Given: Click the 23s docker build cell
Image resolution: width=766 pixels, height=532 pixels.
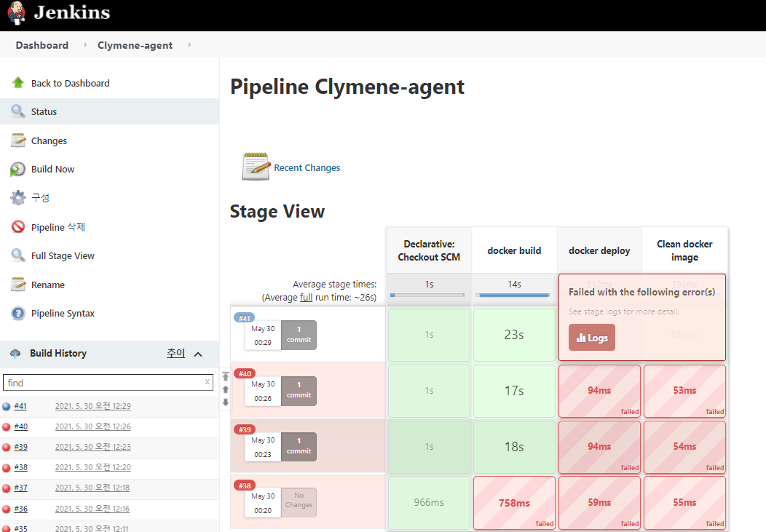Looking at the screenshot, I should pos(514,335).
